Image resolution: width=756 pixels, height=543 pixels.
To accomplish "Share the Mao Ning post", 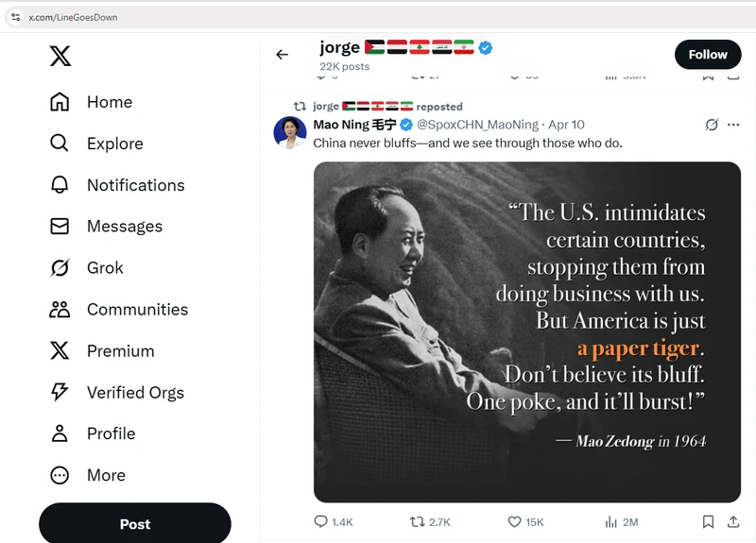I will click(733, 521).
